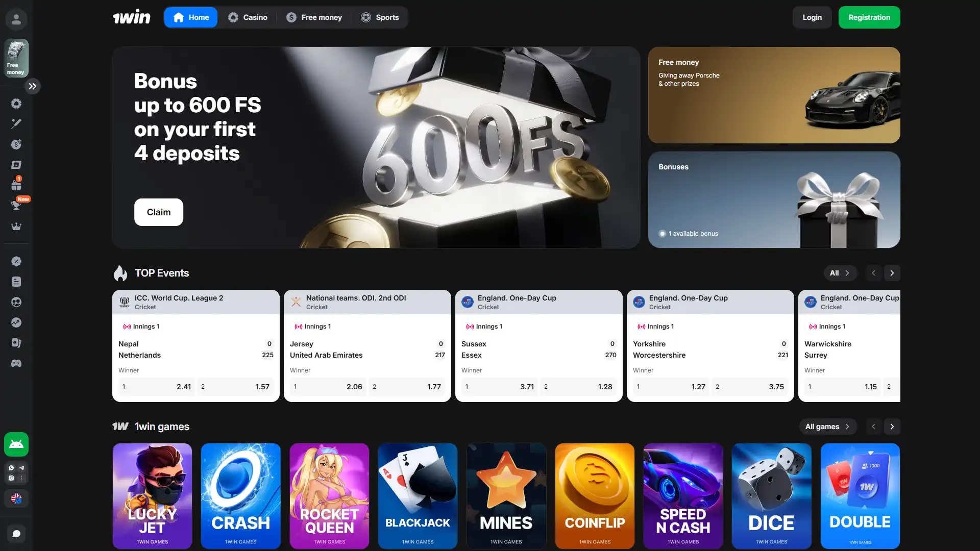Open ICC World Cup League 2 event header

pyautogui.click(x=196, y=302)
